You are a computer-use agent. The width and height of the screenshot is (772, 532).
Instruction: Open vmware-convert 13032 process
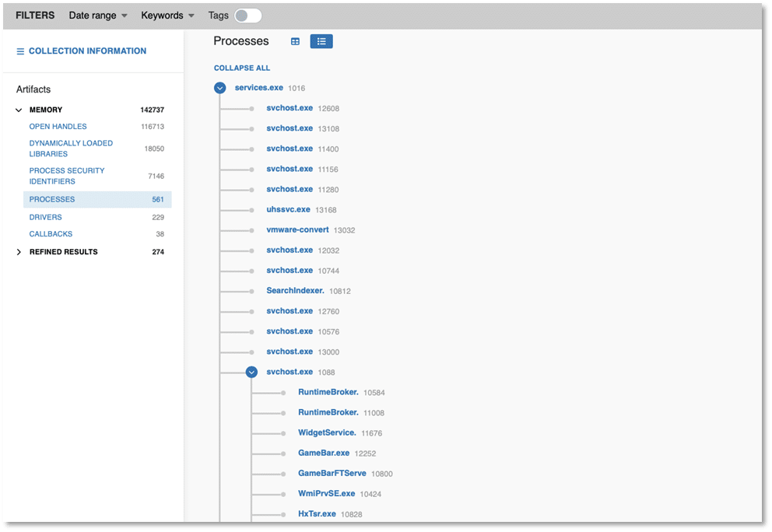(x=297, y=229)
